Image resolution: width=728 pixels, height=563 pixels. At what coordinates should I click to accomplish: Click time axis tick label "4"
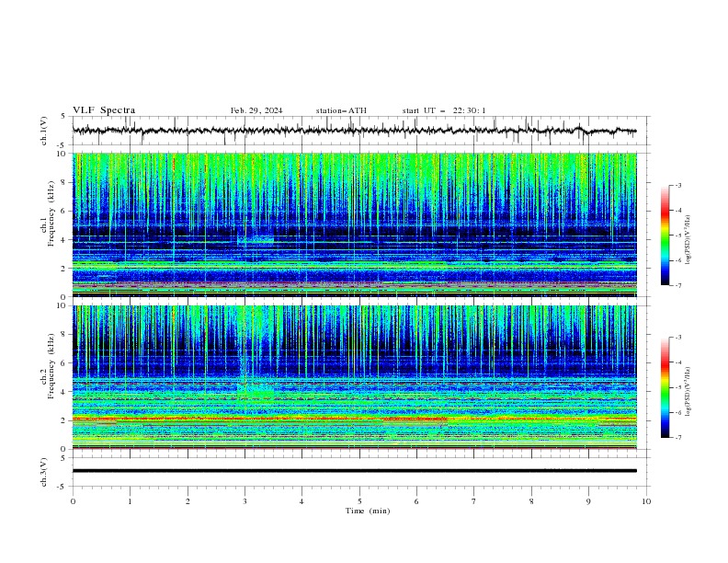(x=302, y=501)
